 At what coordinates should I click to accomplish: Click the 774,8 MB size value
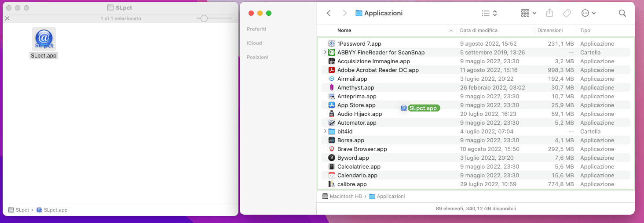pyautogui.click(x=561, y=184)
